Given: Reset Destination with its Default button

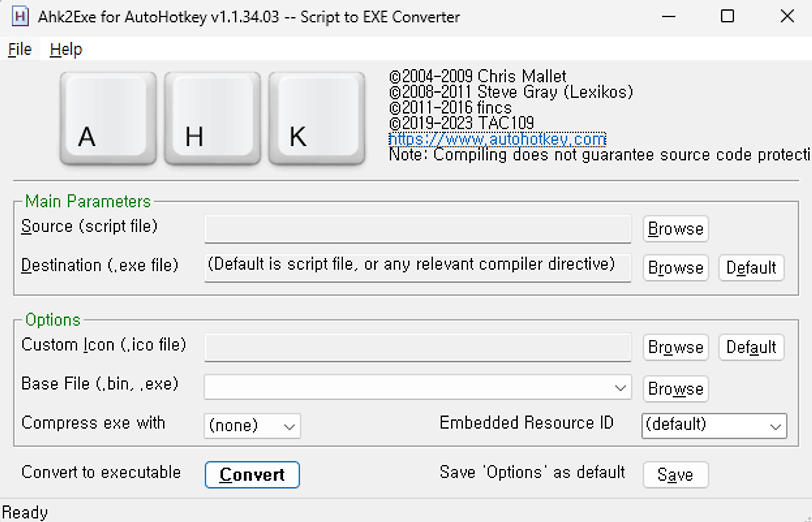Looking at the screenshot, I should (x=751, y=268).
